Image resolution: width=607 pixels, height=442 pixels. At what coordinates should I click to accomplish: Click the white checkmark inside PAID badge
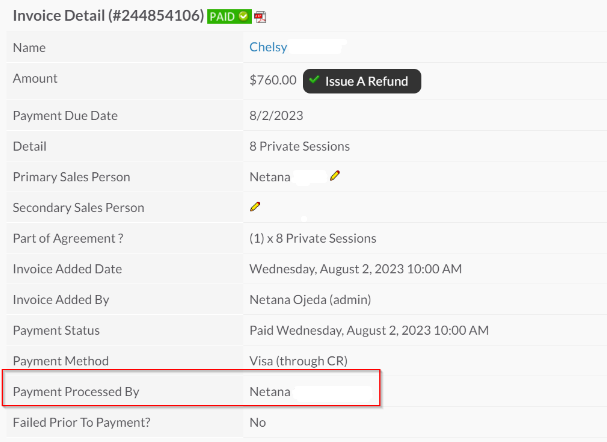[x=243, y=16]
